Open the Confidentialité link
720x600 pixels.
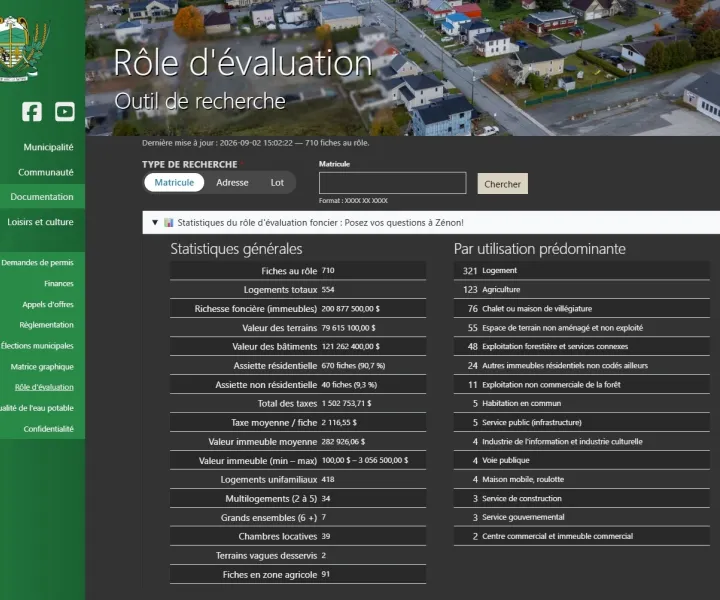tap(49, 429)
